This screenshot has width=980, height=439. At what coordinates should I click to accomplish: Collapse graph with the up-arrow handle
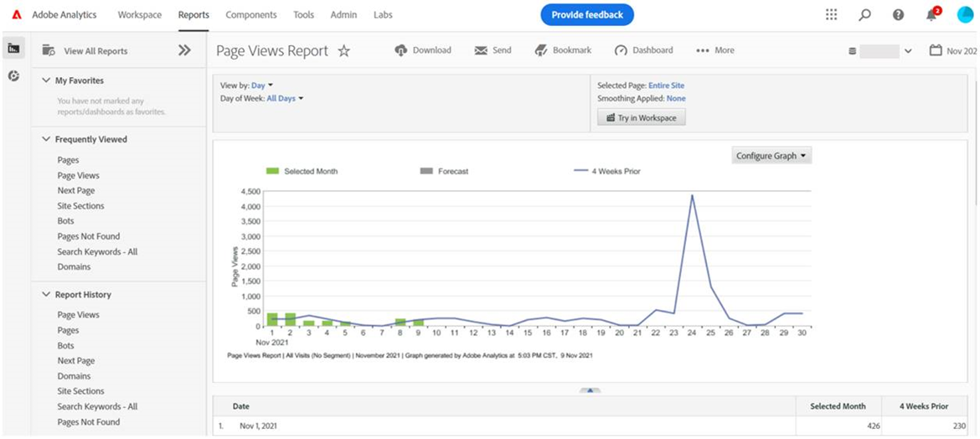click(x=590, y=390)
